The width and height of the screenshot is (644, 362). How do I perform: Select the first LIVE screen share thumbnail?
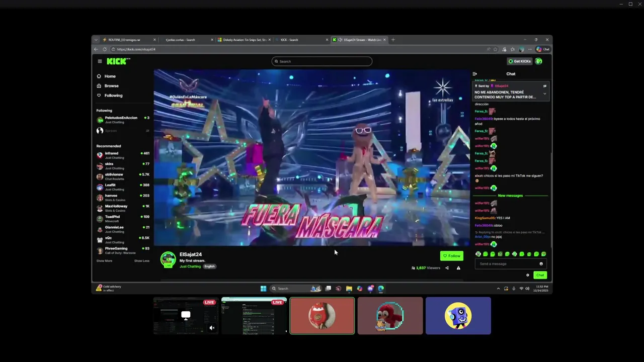(x=186, y=316)
